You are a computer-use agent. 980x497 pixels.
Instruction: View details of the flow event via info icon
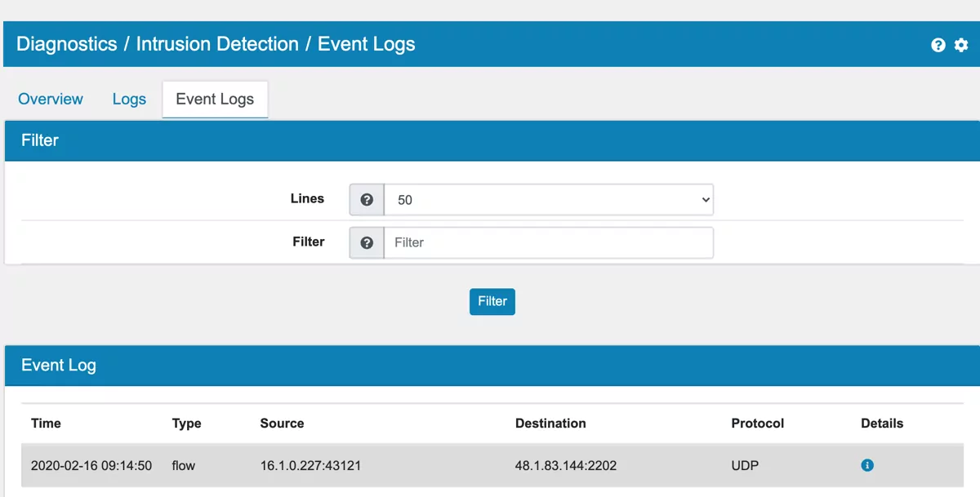coord(867,465)
